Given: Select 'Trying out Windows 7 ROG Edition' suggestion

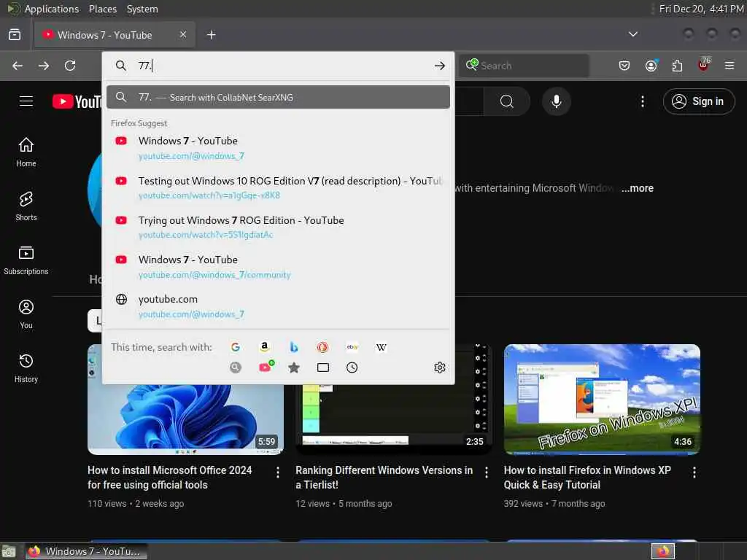Looking at the screenshot, I should 278,227.
